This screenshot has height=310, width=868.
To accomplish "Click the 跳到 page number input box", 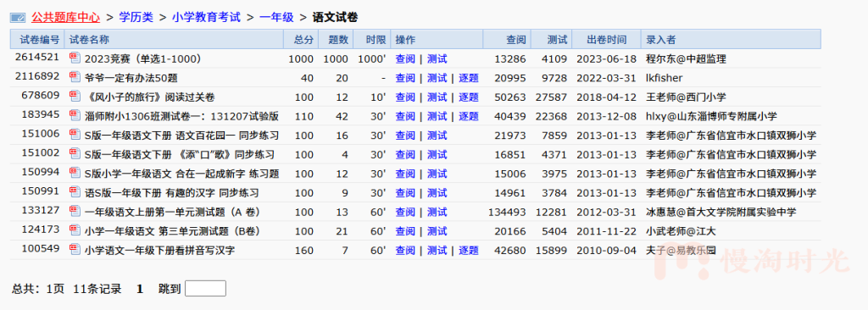I will [x=205, y=289].
